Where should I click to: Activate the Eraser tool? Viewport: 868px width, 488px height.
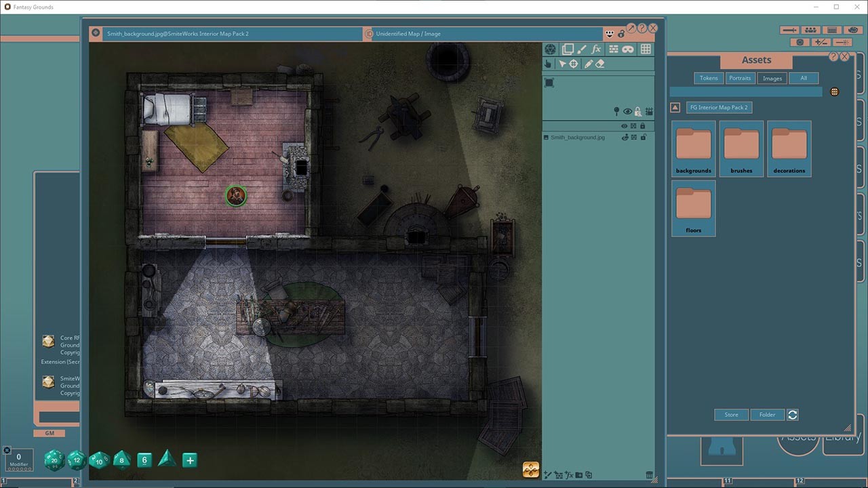coord(599,64)
